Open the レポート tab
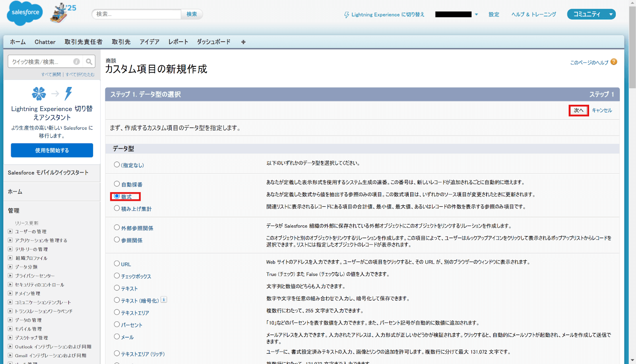 tap(178, 42)
